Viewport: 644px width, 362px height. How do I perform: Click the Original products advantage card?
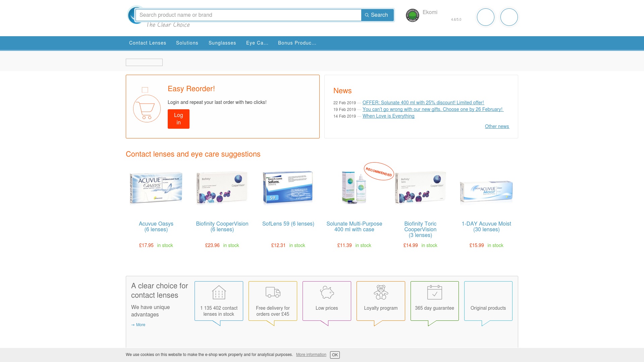tap(488, 301)
